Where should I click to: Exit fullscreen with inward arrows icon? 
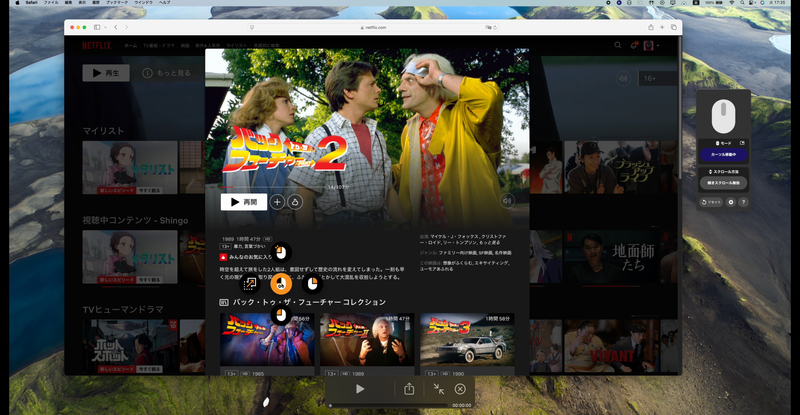click(x=439, y=389)
